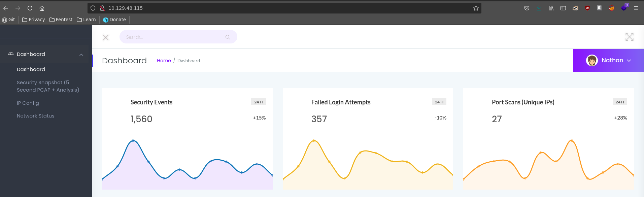The width and height of the screenshot is (644, 197).
Task: Toggle the browser sidebar view
Action: tap(563, 8)
